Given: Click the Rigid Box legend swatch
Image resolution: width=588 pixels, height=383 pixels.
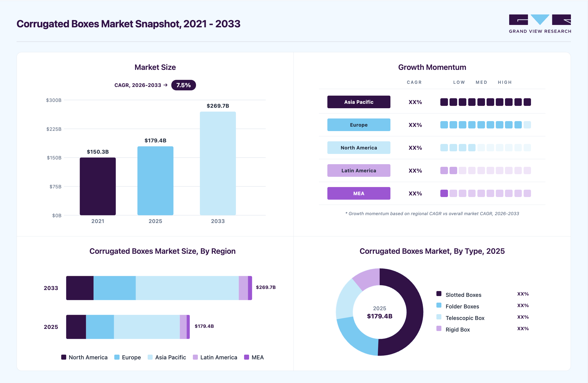Looking at the screenshot, I should click(x=439, y=328).
